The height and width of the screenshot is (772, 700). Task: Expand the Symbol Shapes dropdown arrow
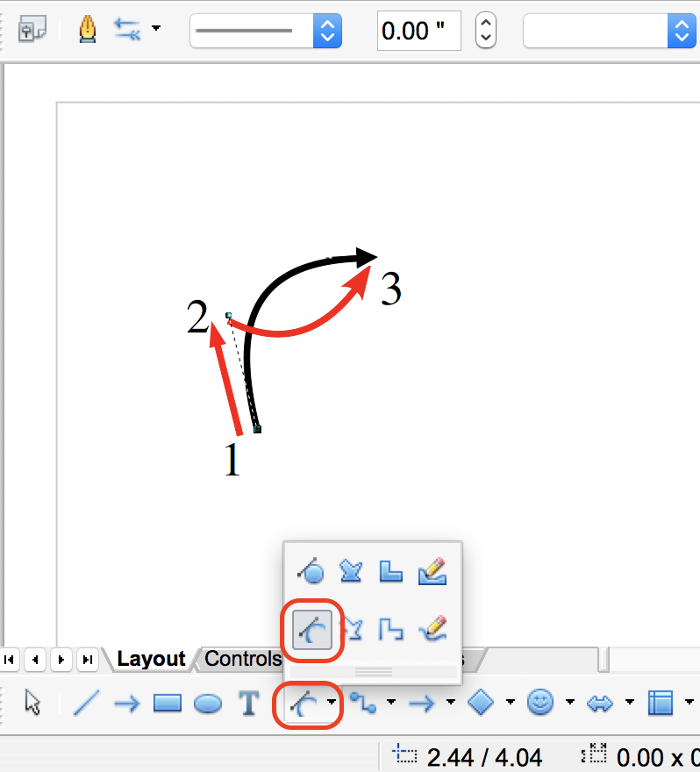coord(570,702)
